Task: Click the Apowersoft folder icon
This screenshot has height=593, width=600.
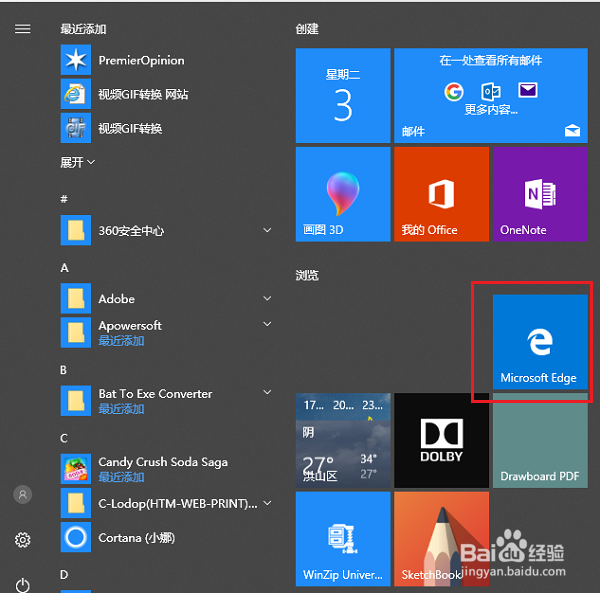Action: [x=76, y=332]
